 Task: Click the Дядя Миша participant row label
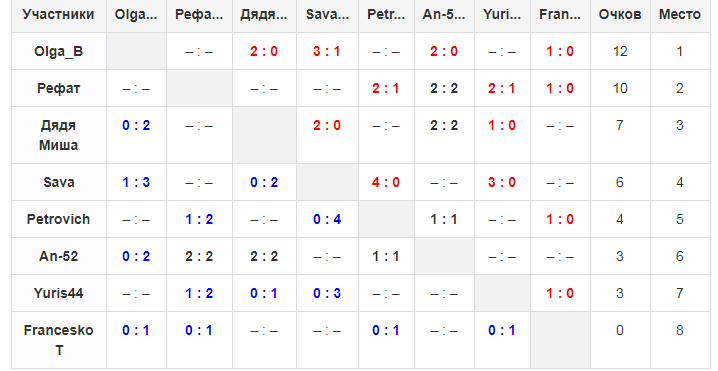[59, 135]
